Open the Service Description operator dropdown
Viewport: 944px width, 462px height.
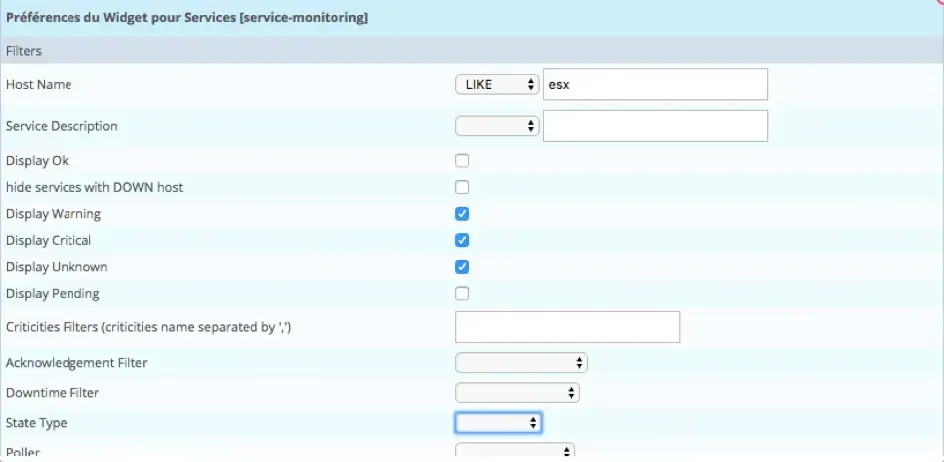tap(497, 126)
